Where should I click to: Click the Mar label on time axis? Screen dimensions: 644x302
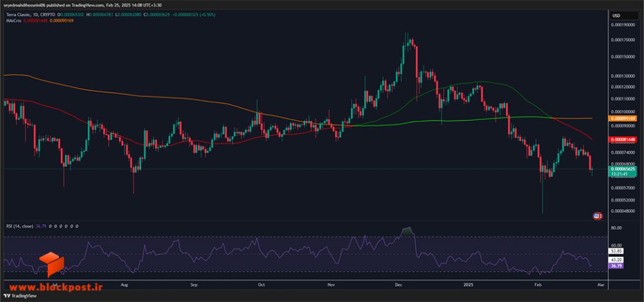pos(601,284)
